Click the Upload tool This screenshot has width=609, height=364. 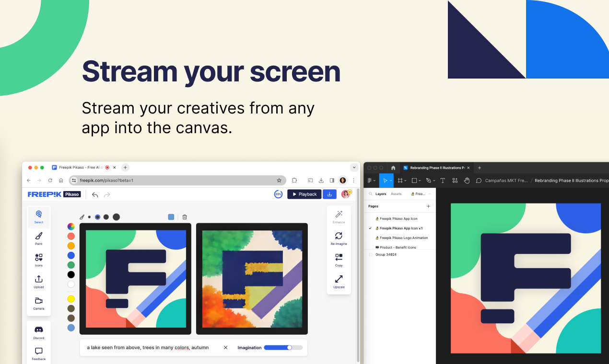[x=39, y=281]
